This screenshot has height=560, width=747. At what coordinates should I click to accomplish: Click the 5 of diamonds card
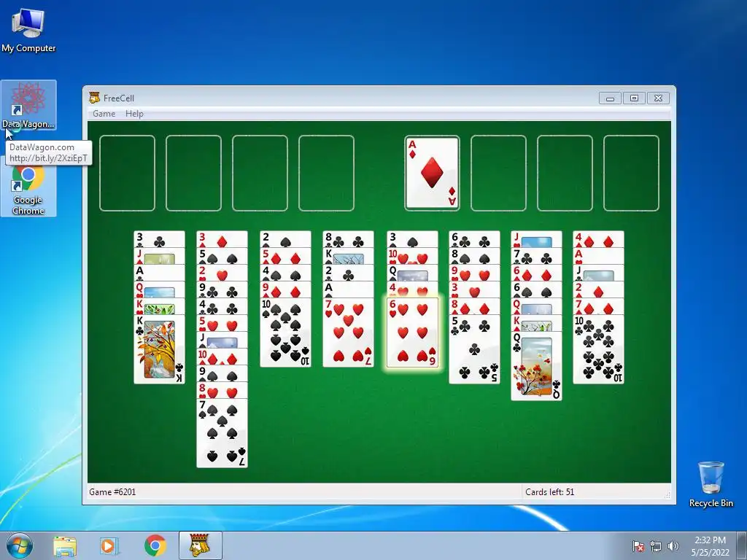[285, 256]
